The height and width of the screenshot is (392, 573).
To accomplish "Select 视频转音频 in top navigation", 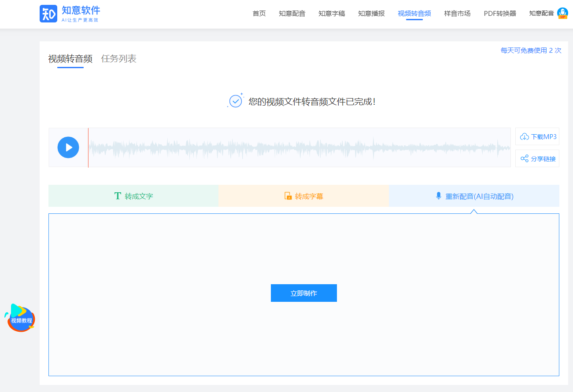I will pos(414,13).
